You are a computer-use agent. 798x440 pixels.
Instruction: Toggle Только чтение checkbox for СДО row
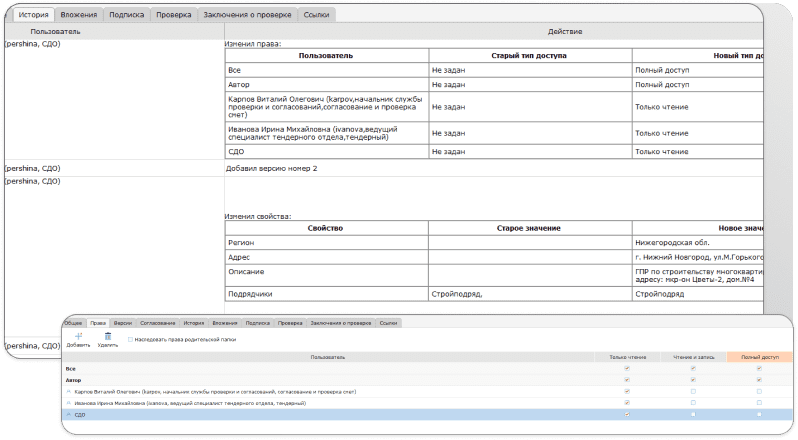(x=627, y=413)
